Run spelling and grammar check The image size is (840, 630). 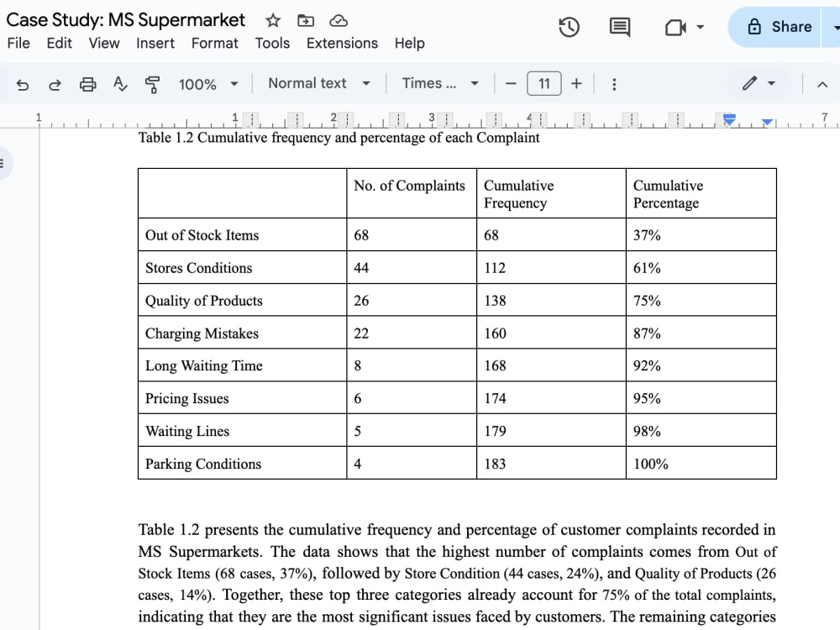click(x=120, y=84)
